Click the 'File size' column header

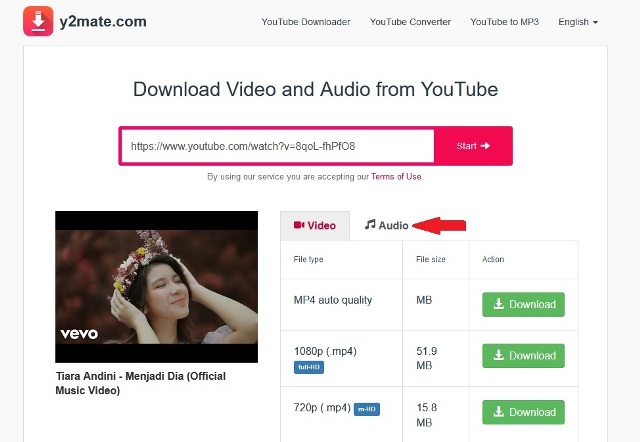pos(431,259)
